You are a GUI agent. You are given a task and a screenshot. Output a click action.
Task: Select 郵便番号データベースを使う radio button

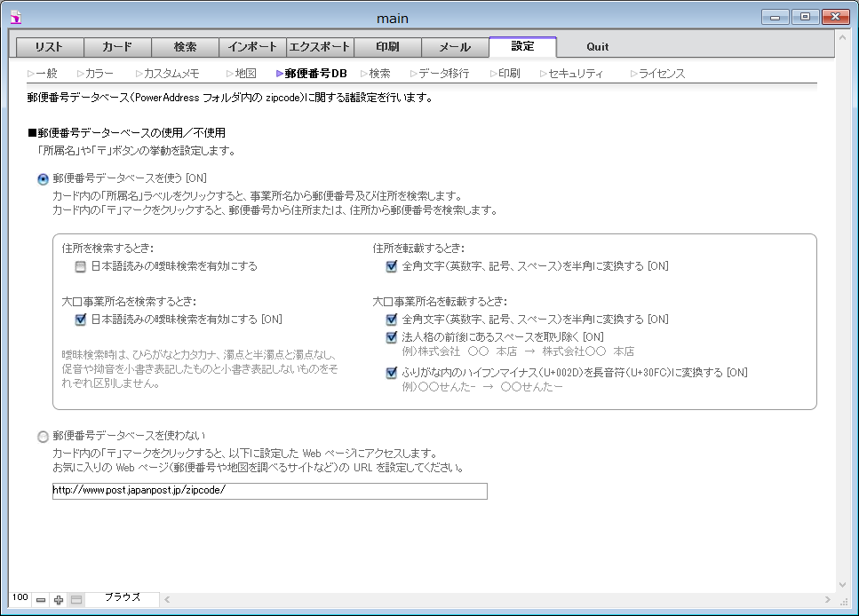44,179
